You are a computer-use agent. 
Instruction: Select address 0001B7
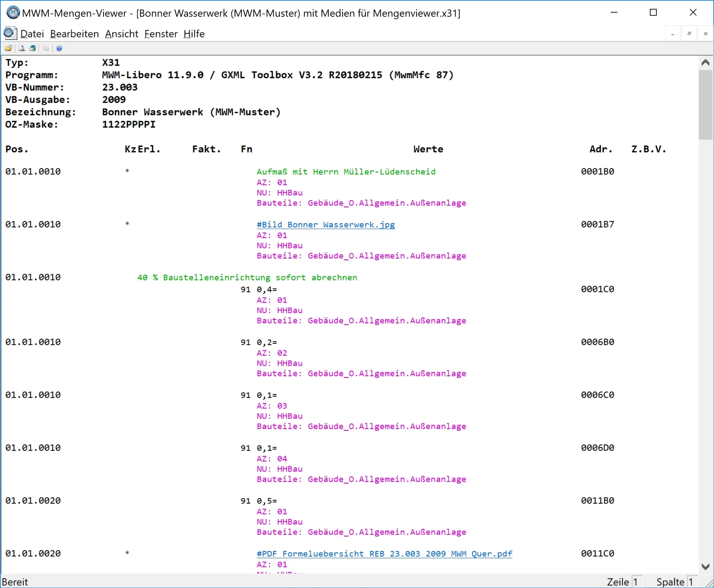click(597, 224)
